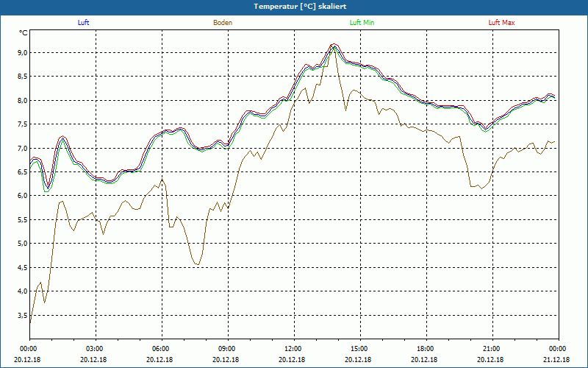588x368 pixels.
Task: Click the Boden curve dip near 21:00
Action: pos(482,188)
